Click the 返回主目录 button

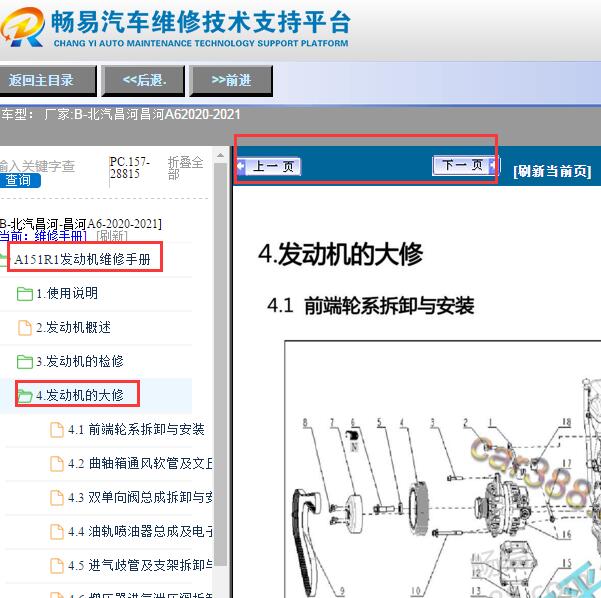click(x=47, y=80)
